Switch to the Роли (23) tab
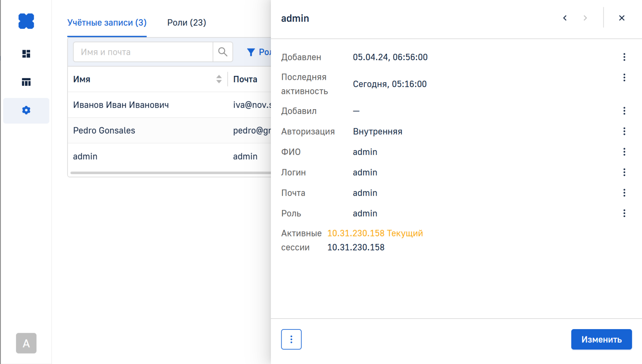This screenshot has height=364, width=642. pos(187,22)
